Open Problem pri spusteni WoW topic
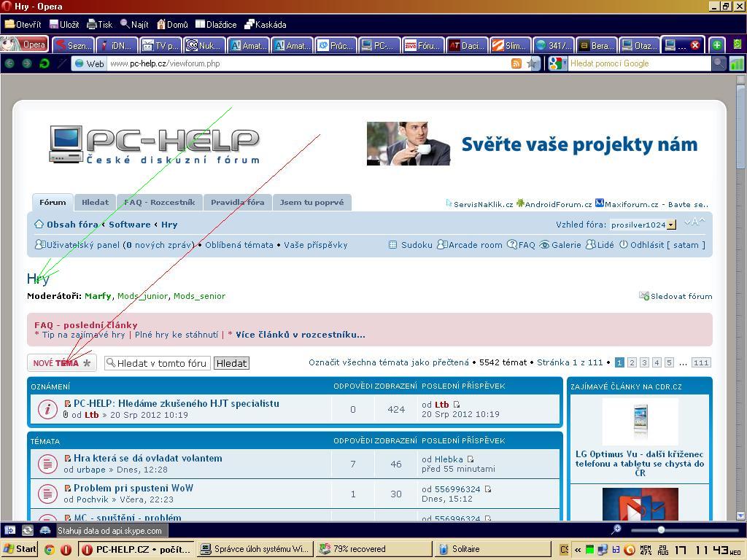 coord(133,488)
